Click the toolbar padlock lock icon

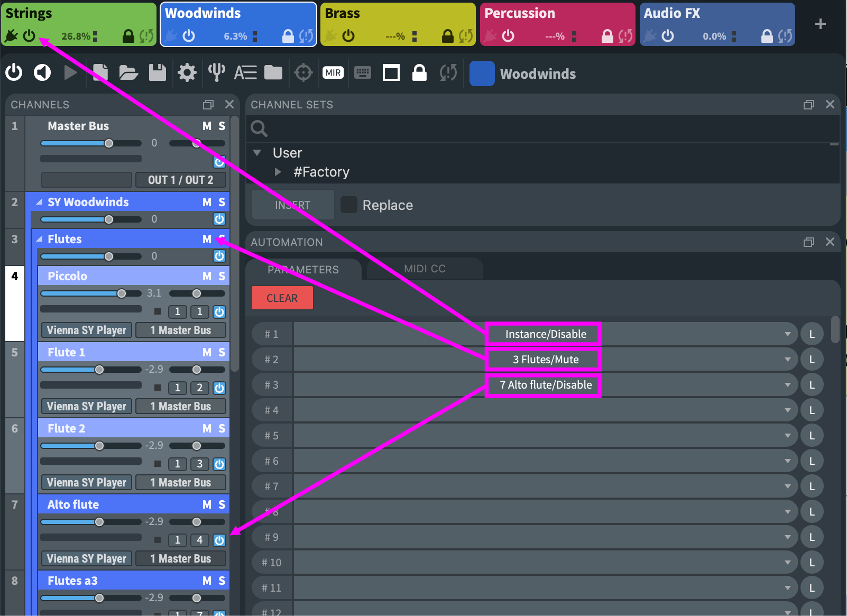tap(419, 73)
